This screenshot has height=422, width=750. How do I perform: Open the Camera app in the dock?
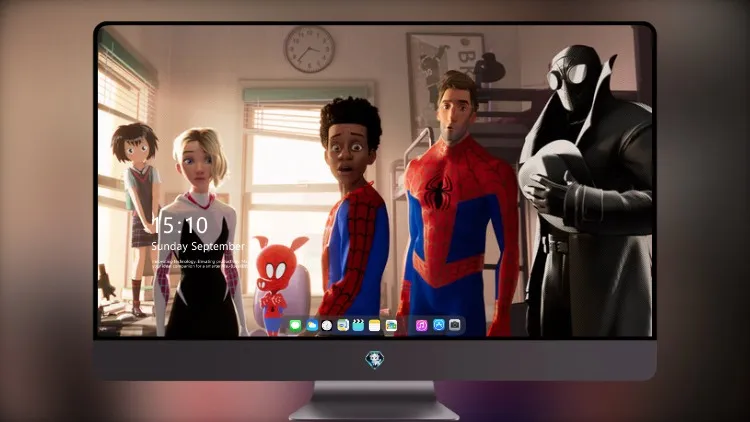(455, 325)
